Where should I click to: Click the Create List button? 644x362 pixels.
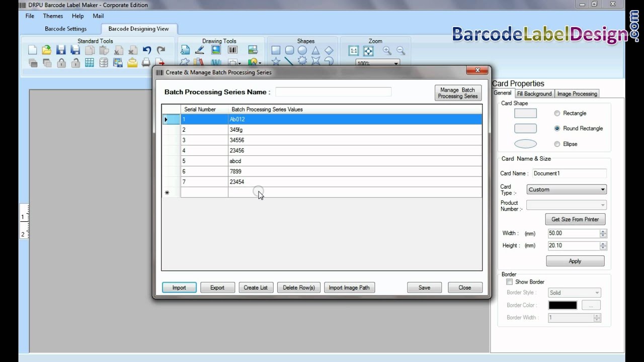[256, 288]
